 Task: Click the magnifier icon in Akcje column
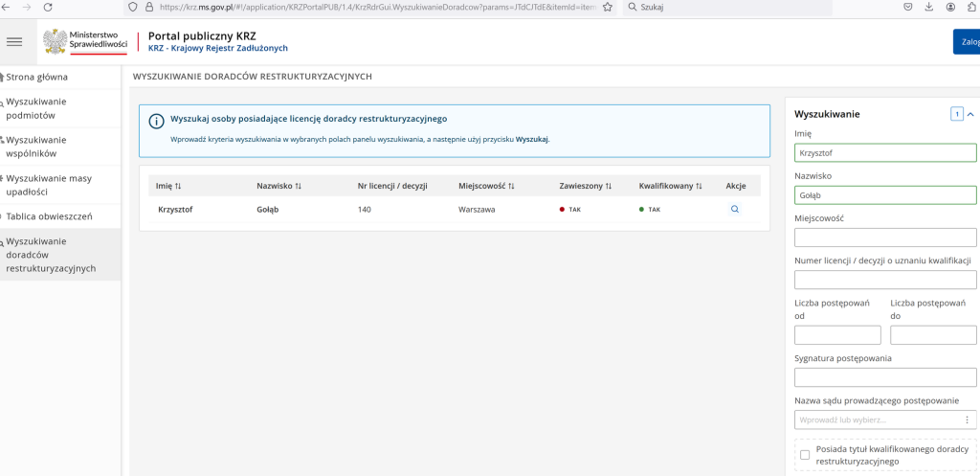734,209
